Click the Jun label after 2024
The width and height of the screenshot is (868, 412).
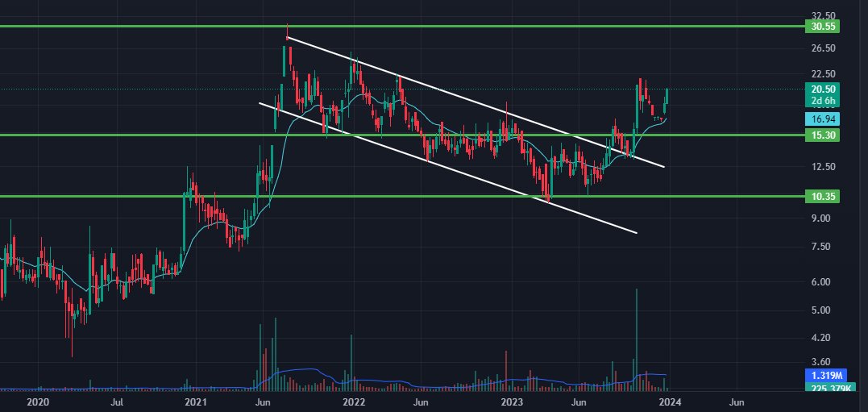tap(737, 401)
